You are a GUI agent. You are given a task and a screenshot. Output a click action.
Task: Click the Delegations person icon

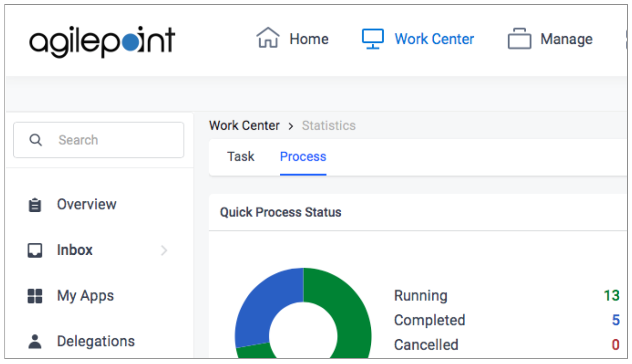pyautogui.click(x=35, y=341)
